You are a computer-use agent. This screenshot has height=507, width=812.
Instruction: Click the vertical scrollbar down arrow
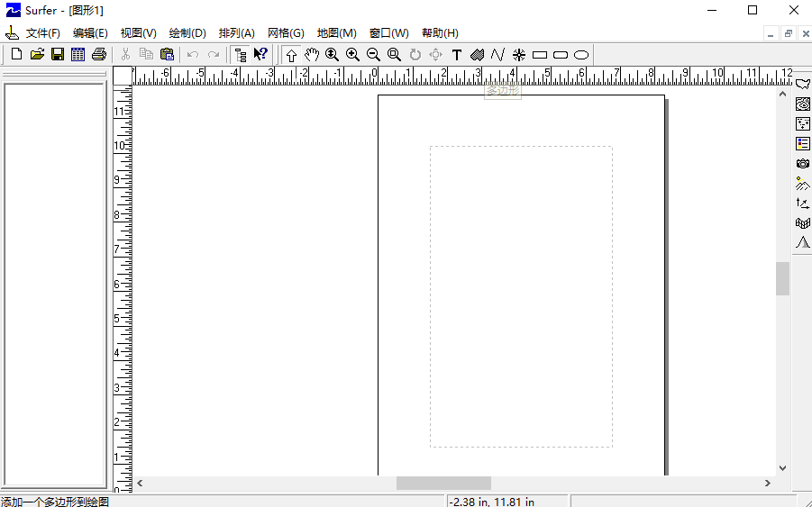pyautogui.click(x=782, y=468)
